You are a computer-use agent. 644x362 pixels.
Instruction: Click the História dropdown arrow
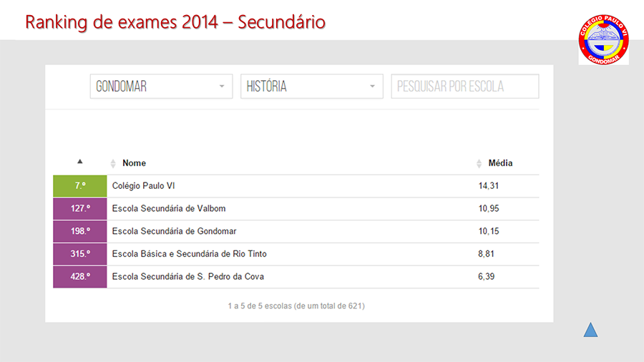tap(372, 86)
